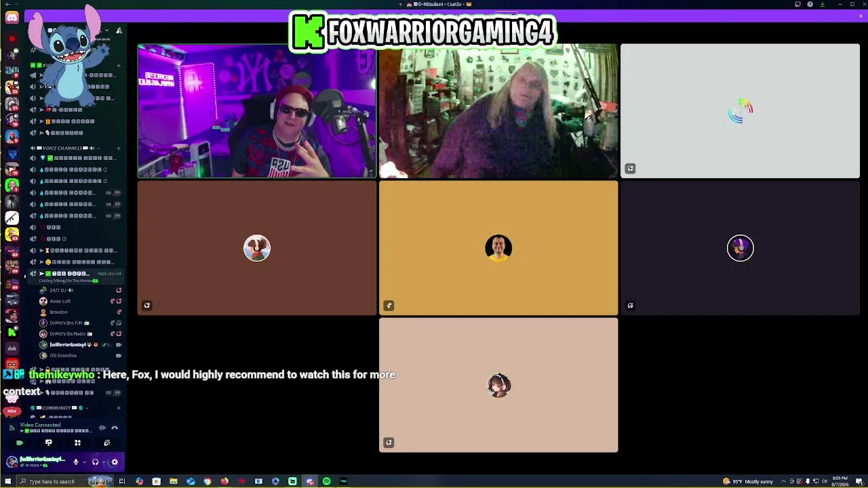This screenshot has height=488, width=868.
Task: Focus the sunglasses streamer video tile
Action: pyautogui.click(x=257, y=111)
